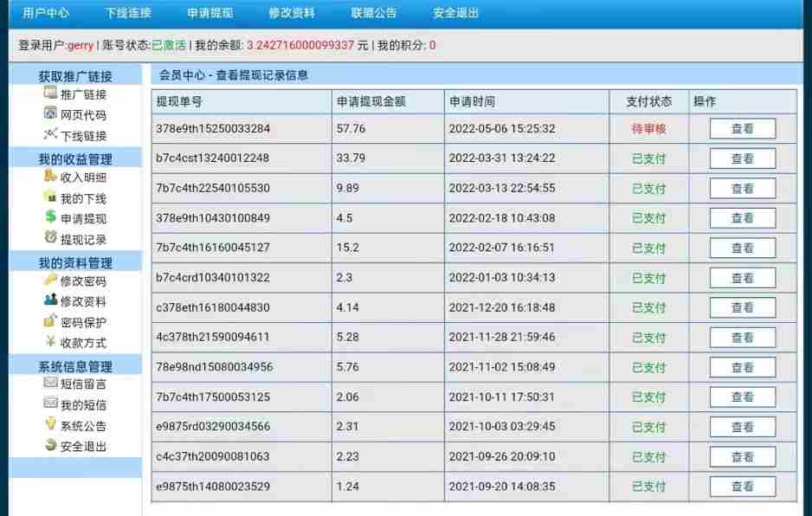Click the 密码保护 lock icon
This screenshot has height=516, width=812.
pyautogui.click(x=50, y=320)
